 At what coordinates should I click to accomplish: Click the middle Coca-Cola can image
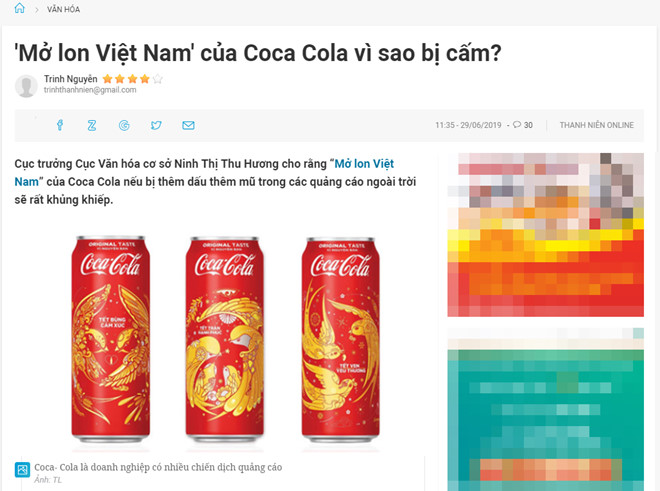click(x=225, y=339)
